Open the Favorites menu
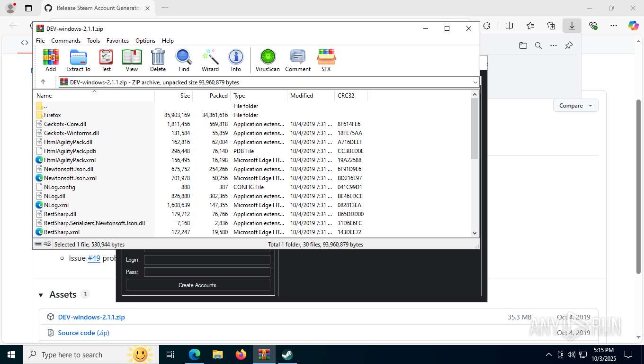 (x=117, y=41)
